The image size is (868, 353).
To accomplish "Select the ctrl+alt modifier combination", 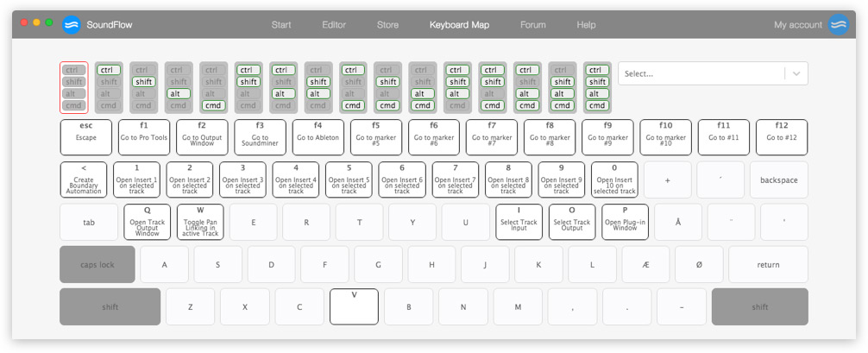I will coord(283,87).
